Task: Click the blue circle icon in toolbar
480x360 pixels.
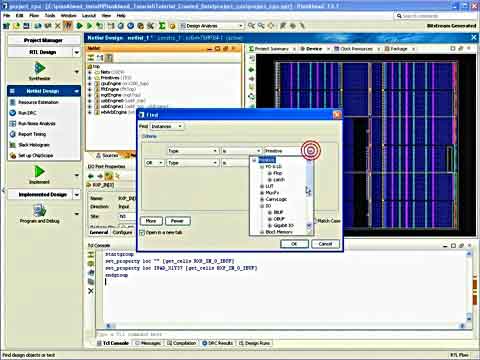Action: [x=131, y=26]
